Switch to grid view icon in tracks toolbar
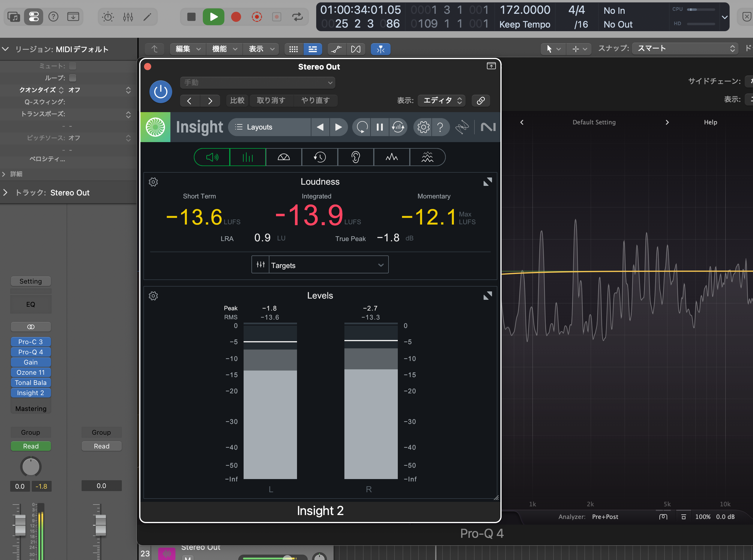 tap(293, 49)
